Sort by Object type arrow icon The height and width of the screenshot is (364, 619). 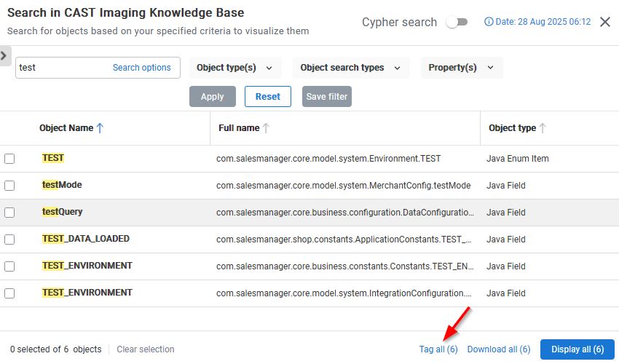[543, 128]
